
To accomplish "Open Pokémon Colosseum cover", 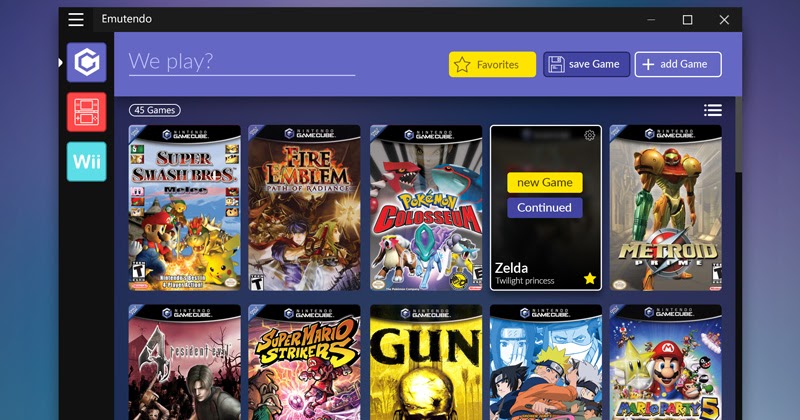I will 426,208.
